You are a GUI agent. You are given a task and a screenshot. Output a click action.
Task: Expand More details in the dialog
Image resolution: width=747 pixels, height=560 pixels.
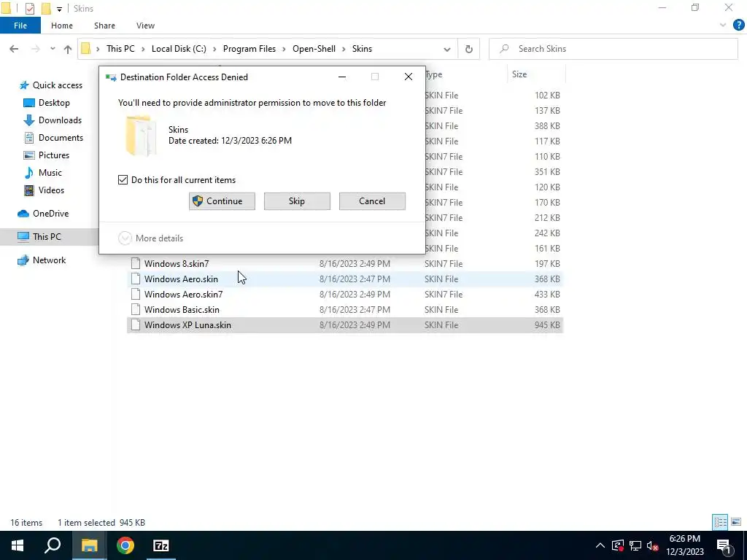pyautogui.click(x=150, y=238)
